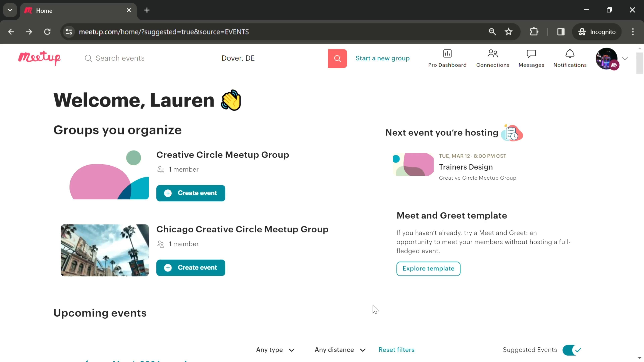Open Messages inbox
The height and width of the screenshot is (362, 644).
pos(531,58)
